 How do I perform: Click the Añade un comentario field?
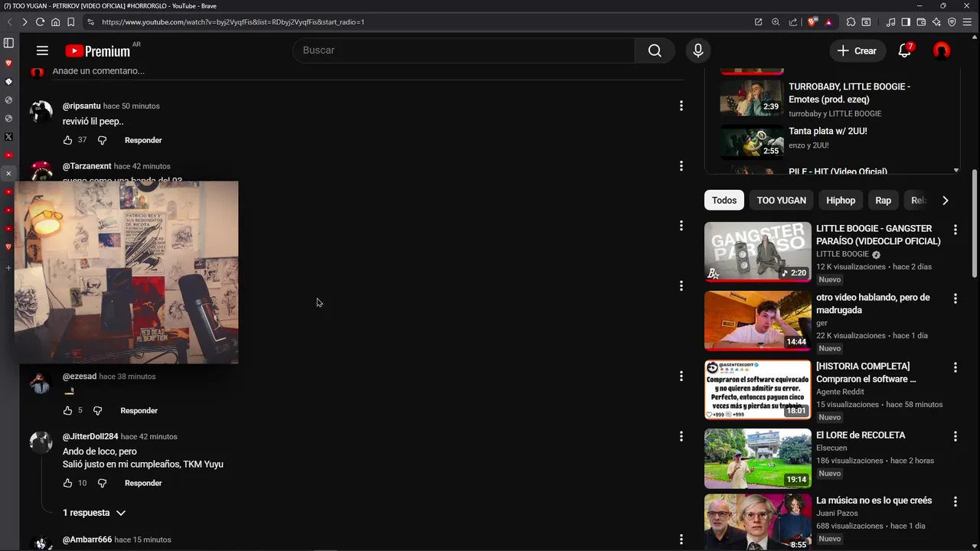click(367, 71)
